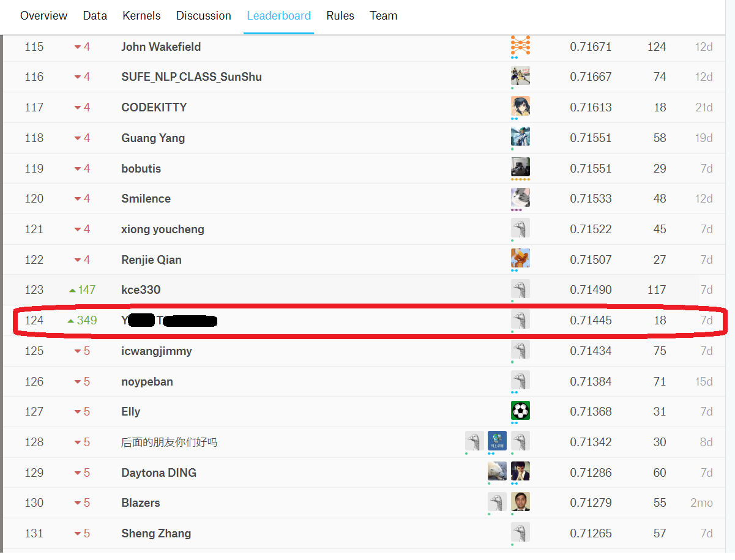Open the Smilence team entry
Screen dimensions: 735x560
(146, 198)
